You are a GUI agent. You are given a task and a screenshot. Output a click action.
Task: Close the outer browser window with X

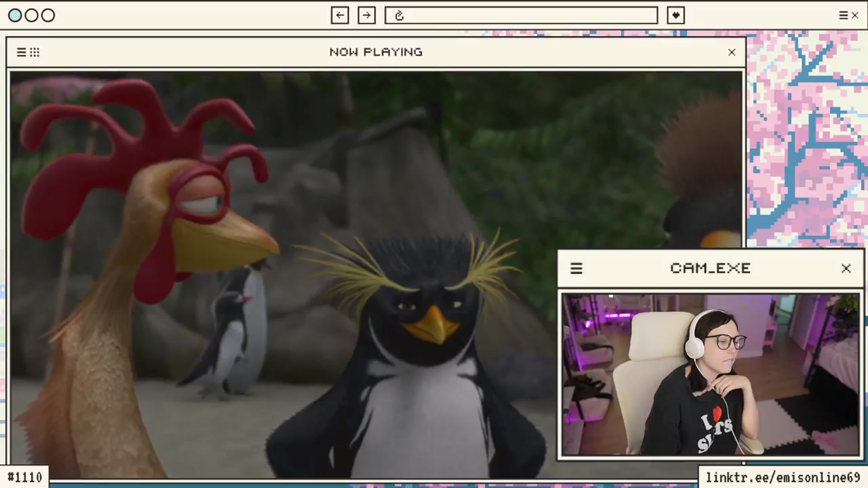point(855,15)
